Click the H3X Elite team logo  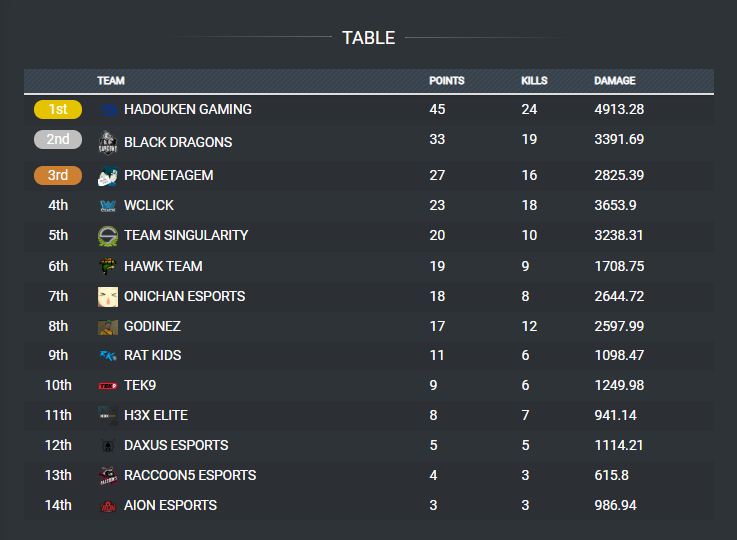[108, 416]
